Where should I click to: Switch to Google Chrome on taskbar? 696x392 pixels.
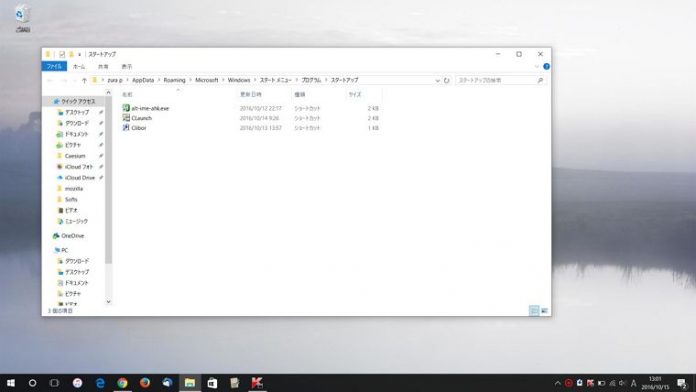[x=123, y=383]
